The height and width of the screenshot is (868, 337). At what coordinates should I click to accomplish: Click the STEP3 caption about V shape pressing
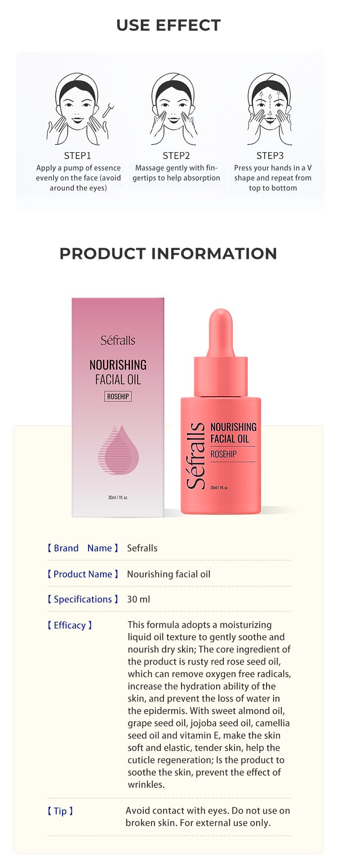tap(273, 178)
